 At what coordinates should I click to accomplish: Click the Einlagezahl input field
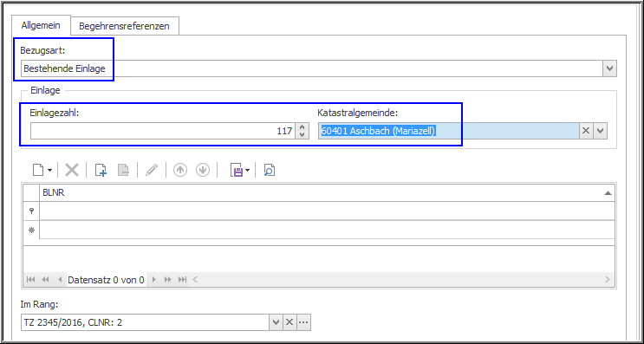click(x=163, y=131)
